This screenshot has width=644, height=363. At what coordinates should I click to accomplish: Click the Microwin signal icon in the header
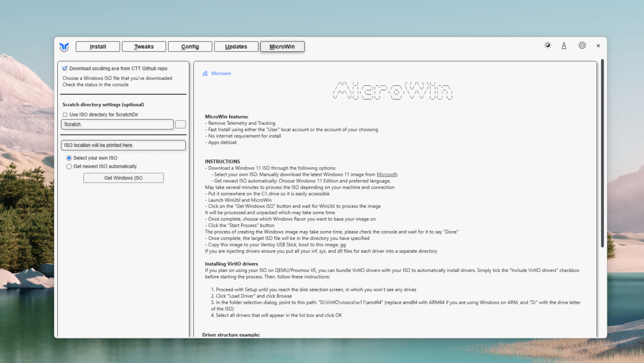(205, 74)
